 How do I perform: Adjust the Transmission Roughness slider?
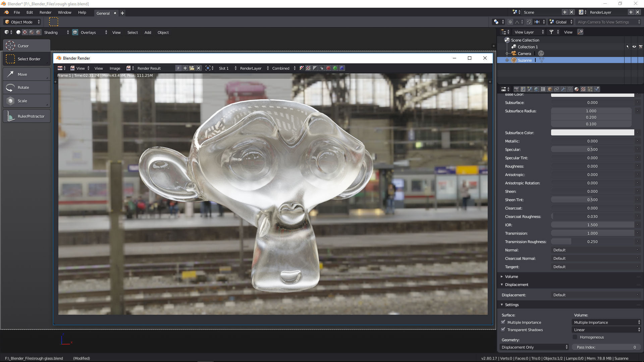coord(592,242)
